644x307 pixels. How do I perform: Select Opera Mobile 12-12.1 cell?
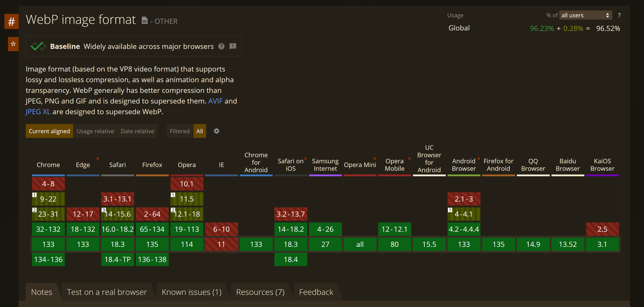point(394,229)
